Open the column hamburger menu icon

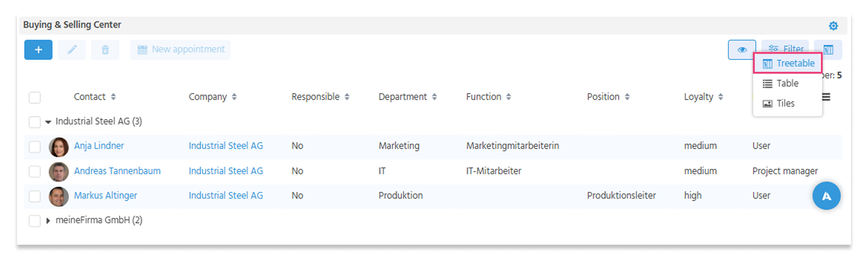[x=826, y=97]
